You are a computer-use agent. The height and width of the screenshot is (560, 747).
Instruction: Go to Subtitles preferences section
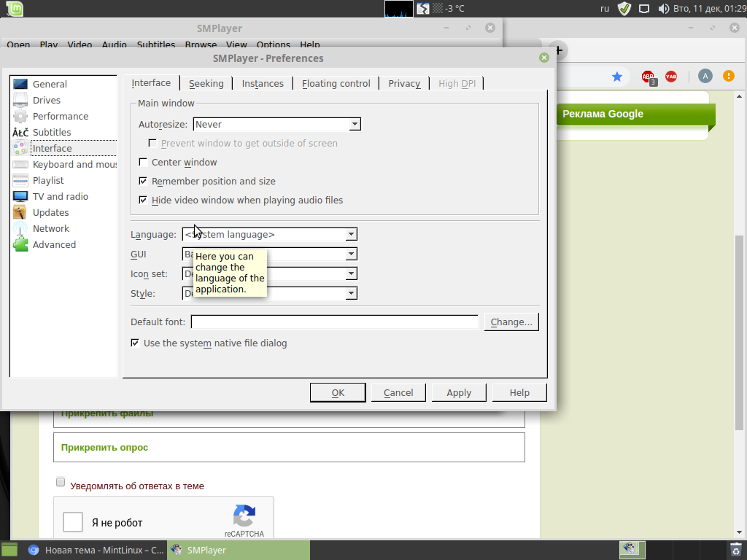click(51, 133)
